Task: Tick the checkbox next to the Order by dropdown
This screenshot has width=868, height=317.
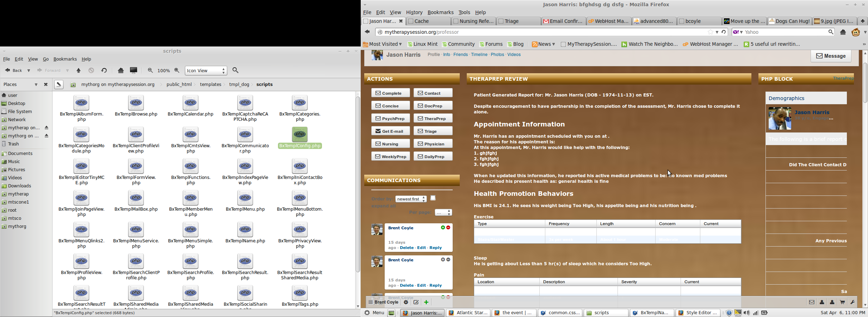Action: point(433,198)
